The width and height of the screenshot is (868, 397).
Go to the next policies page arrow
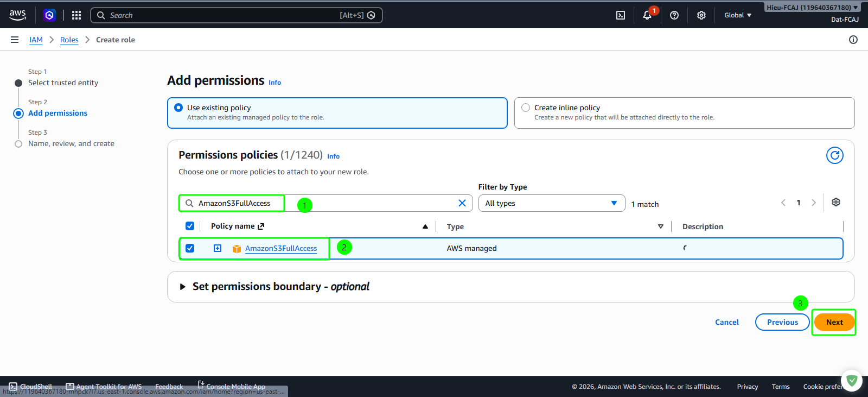814,203
